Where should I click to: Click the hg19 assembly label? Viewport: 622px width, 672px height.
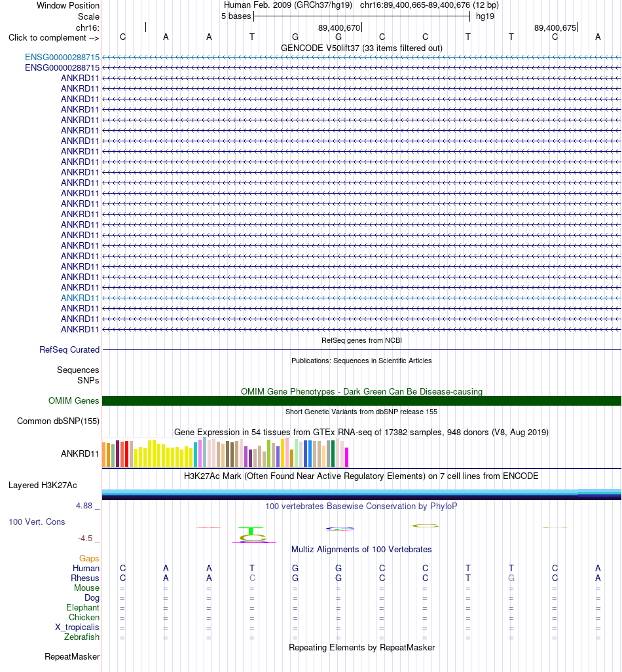[485, 16]
